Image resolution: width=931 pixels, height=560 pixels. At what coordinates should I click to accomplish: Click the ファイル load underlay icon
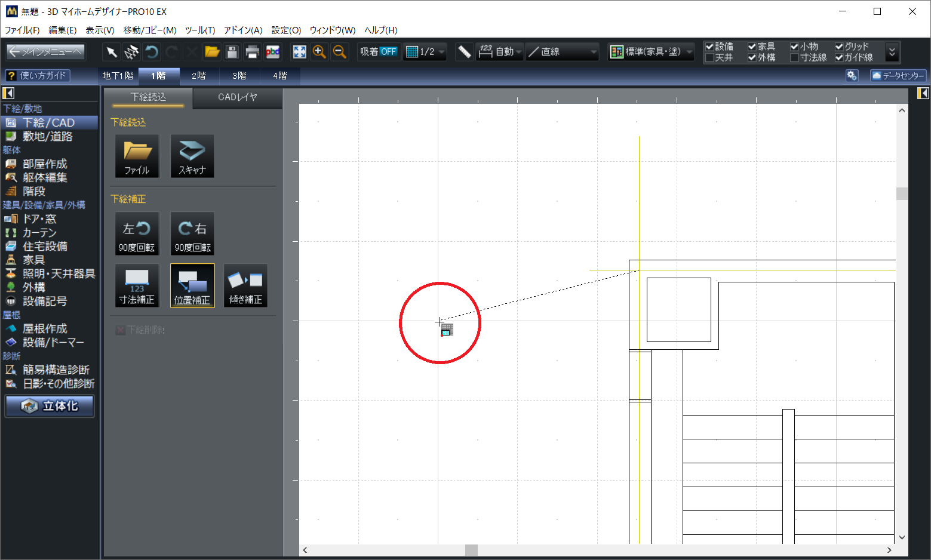click(x=137, y=156)
